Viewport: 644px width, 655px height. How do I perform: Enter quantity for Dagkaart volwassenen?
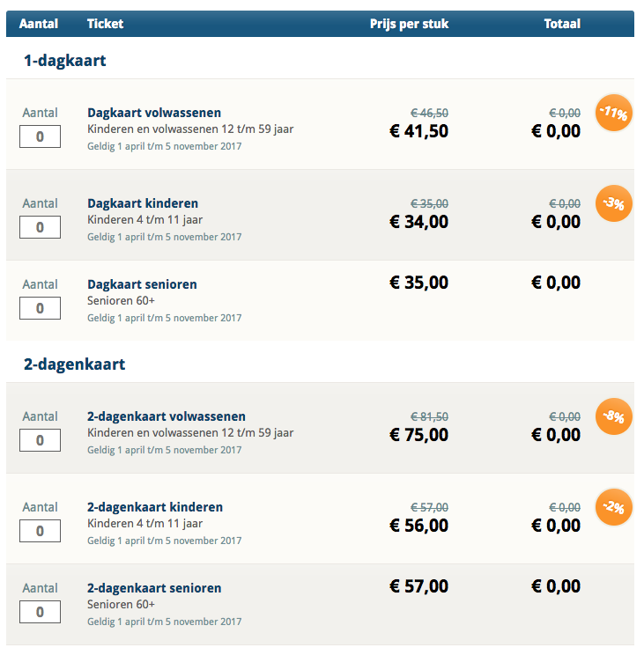point(40,136)
